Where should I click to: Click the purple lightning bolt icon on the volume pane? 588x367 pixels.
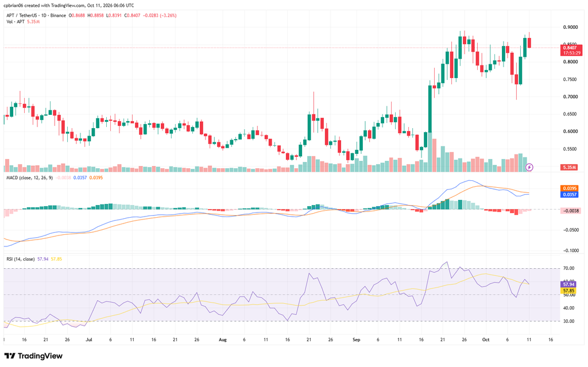click(529, 167)
